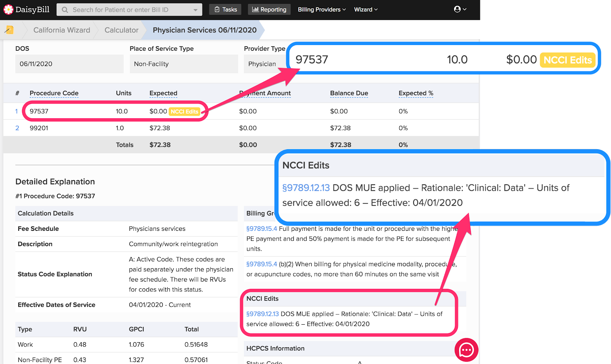611x364 pixels.
Task: Select the Calculator breadcrumb
Action: tap(121, 30)
